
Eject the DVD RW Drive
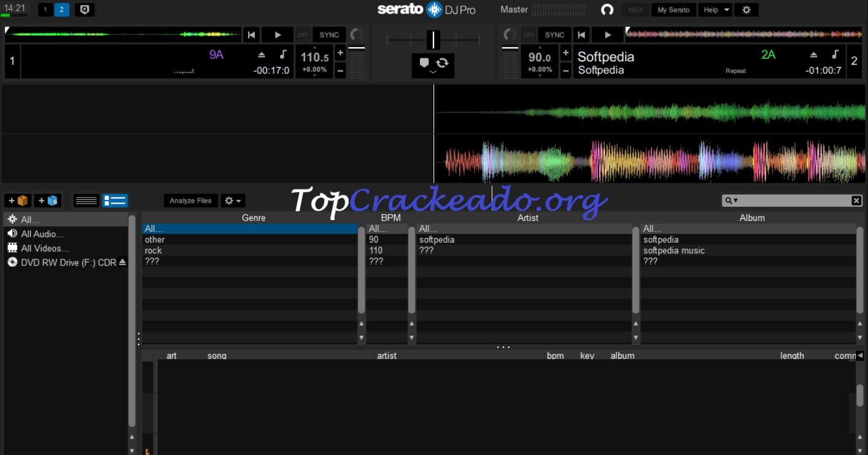point(122,262)
